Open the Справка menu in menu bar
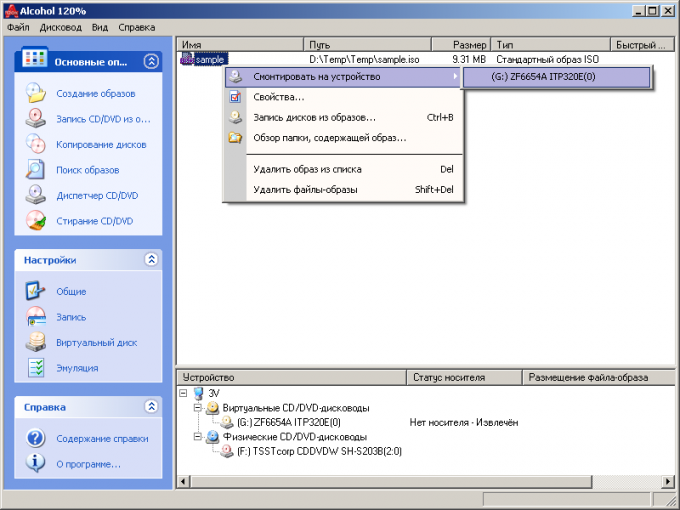Image resolution: width=680 pixels, height=510 pixels. point(137,27)
